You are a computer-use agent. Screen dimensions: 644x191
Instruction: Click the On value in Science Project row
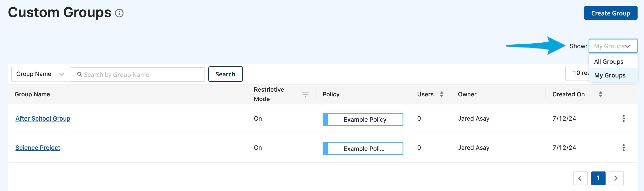[x=258, y=148]
